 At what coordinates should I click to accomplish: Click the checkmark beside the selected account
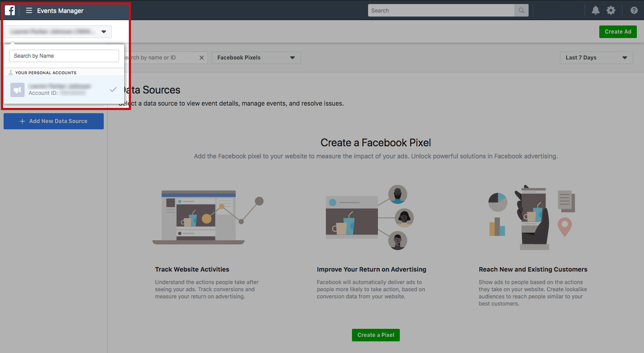tap(113, 89)
